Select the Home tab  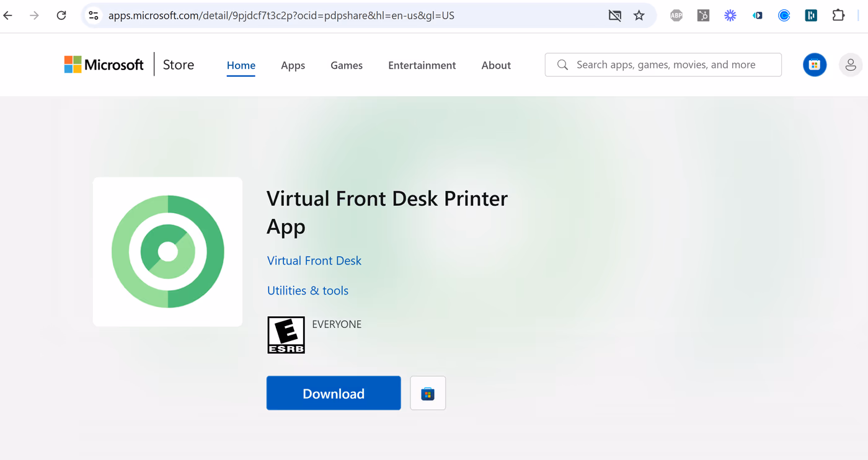tap(241, 65)
